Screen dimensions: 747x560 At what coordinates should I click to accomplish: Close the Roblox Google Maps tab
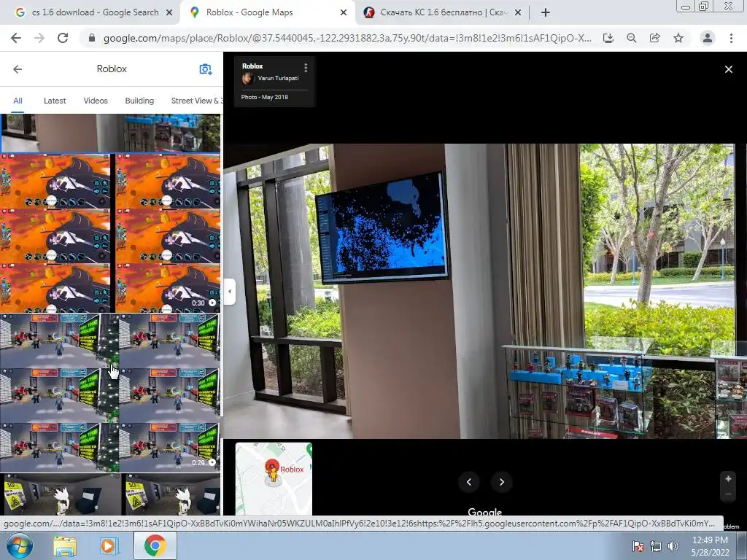tap(344, 12)
